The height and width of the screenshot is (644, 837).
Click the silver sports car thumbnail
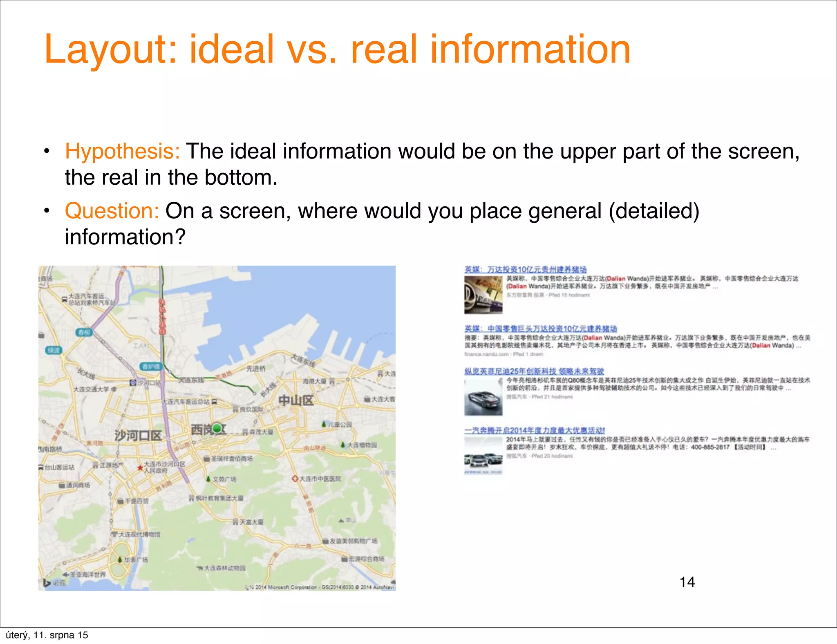click(x=483, y=397)
